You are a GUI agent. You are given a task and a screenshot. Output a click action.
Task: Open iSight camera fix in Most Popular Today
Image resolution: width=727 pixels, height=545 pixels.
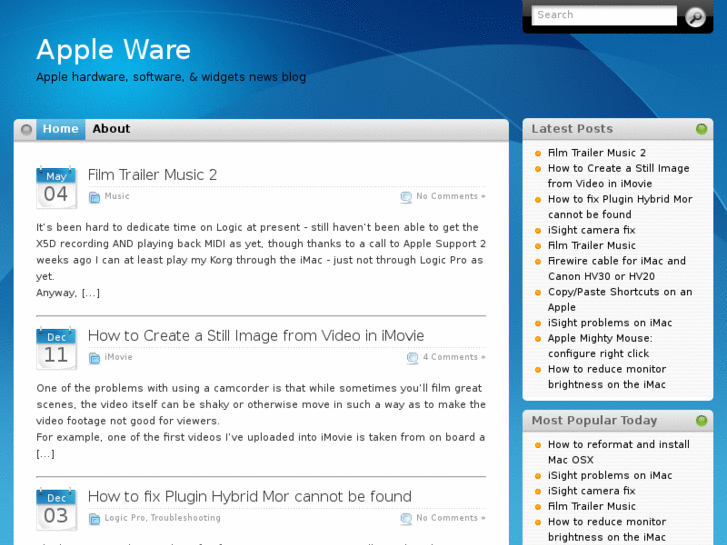click(591, 491)
